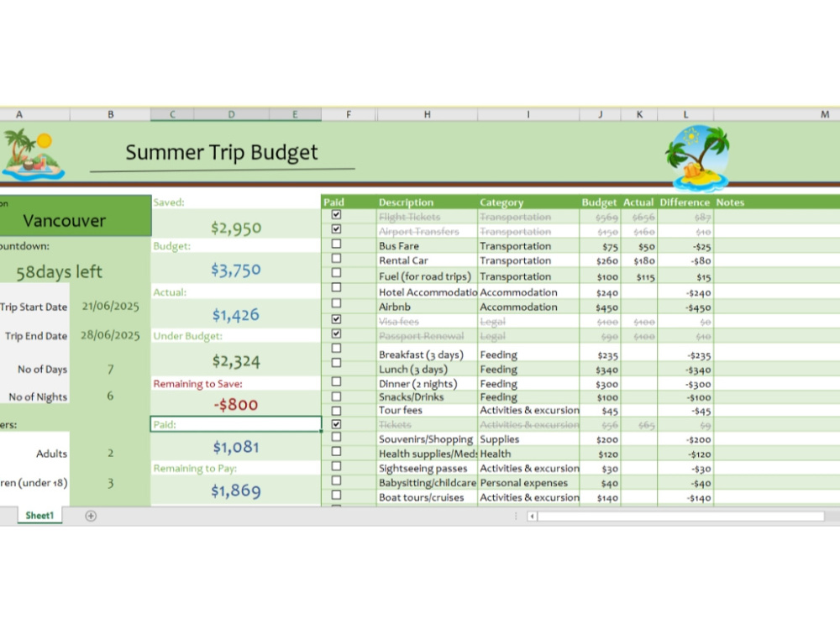Viewport: 840px width, 630px height.
Task: Check the Hotel Accommodation paid checkbox
Action: pyautogui.click(x=337, y=287)
